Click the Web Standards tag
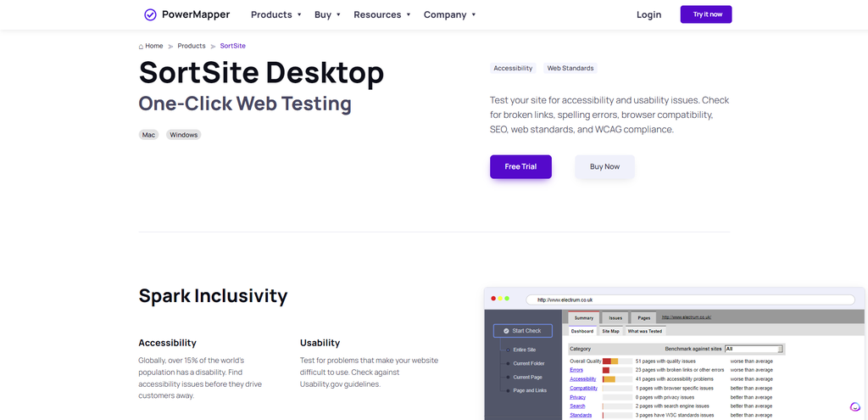Viewport: 868px width, 420px height. point(570,68)
